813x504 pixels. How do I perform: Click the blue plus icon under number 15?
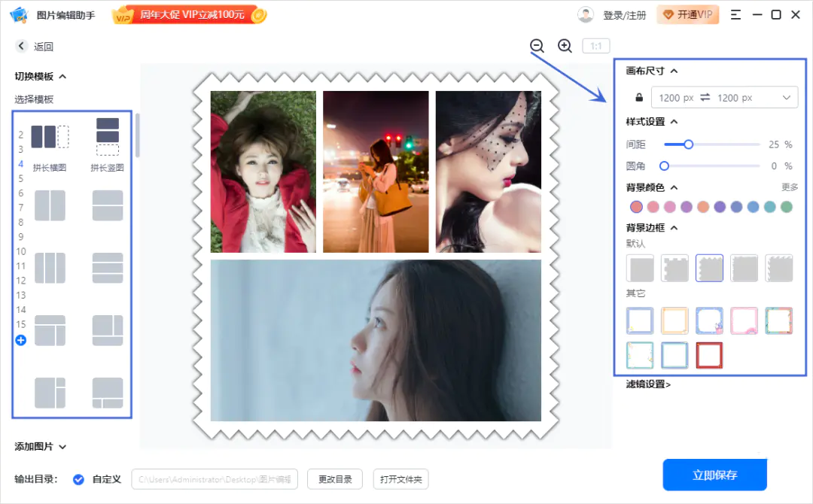point(20,340)
